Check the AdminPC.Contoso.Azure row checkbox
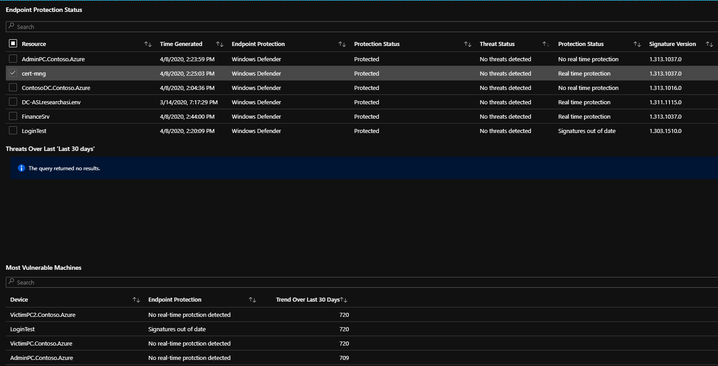This screenshot has height=366, width=718. click(x=13, y=59)
